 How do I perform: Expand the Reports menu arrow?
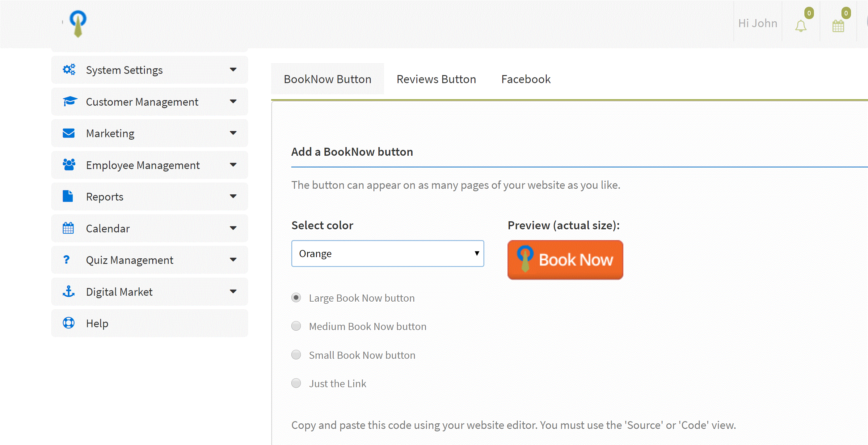coord(233,197)
